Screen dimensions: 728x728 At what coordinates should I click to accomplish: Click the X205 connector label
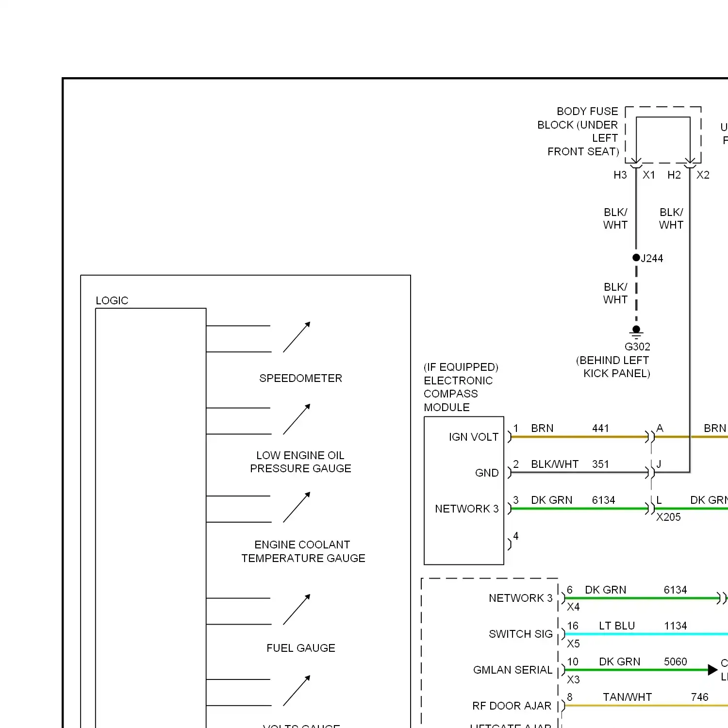(668, 517)
